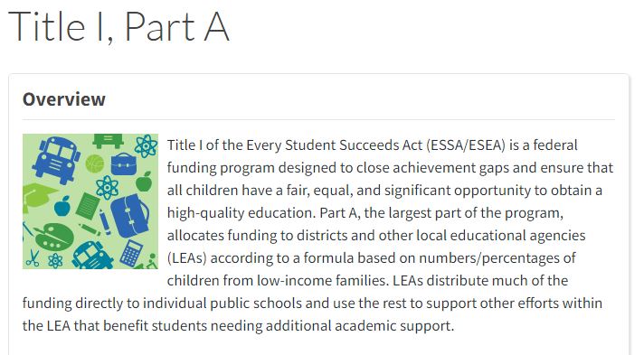This screenshot has width=644, height=355.
Task: Click the school supplies thumbnail image
Action: [x=90, y=201]
